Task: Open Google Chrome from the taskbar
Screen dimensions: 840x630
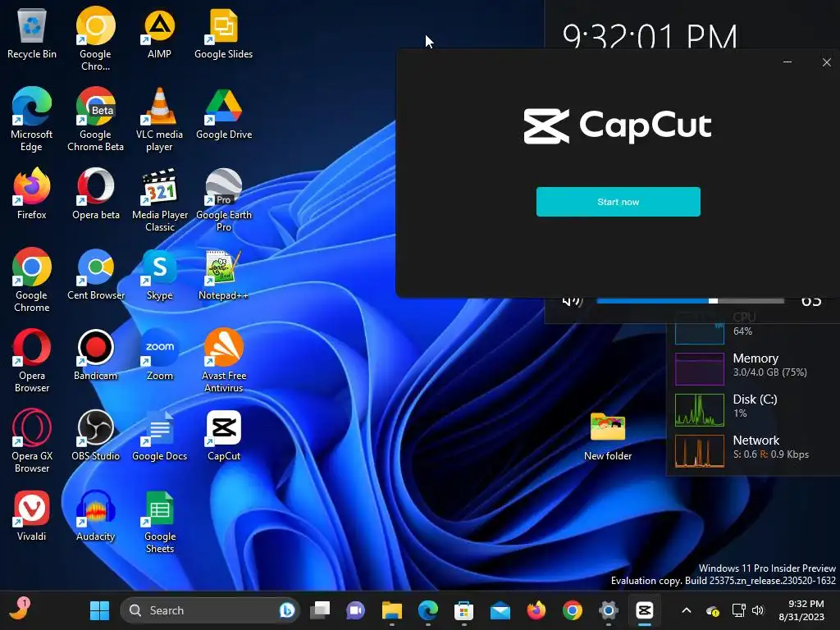Action: (572, 610)
